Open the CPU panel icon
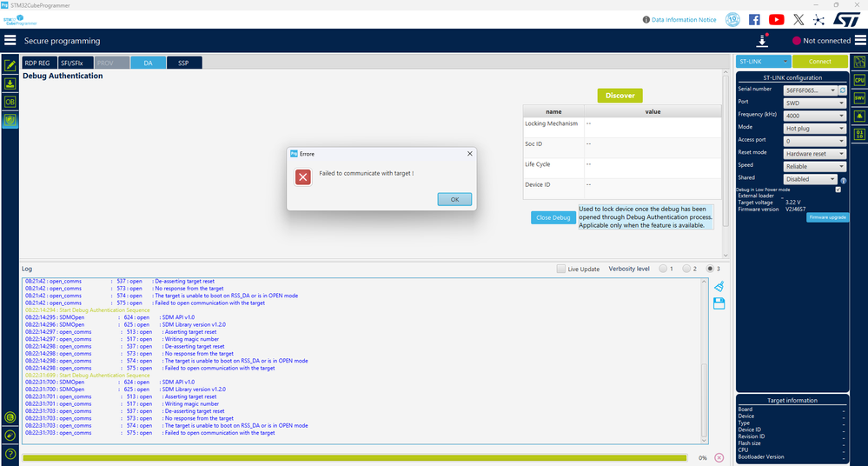The image size is (868, 466). point(859,80)
